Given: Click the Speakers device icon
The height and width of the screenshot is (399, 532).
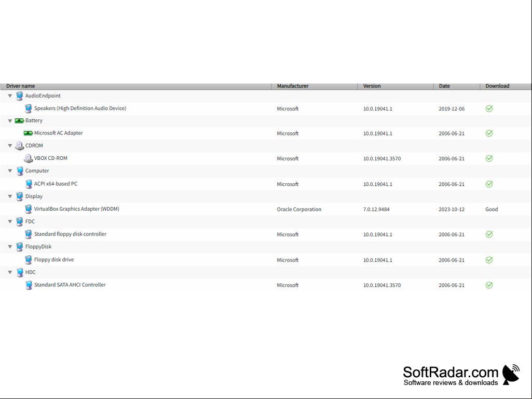Looking at the screenshot, I should click(29, 108).
